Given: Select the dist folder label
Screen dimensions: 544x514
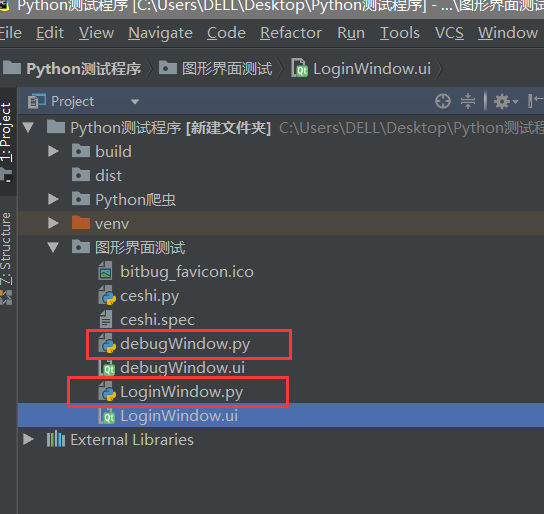Looking at the screenshot, I should click(109, 175).
